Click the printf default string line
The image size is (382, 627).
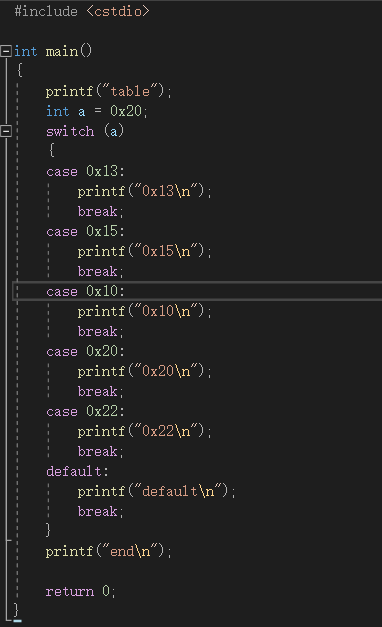(157, 491)
